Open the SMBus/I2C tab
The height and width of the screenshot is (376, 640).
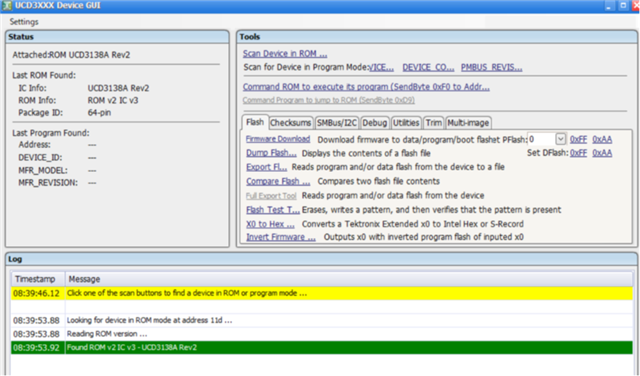(x=336, y=123)
